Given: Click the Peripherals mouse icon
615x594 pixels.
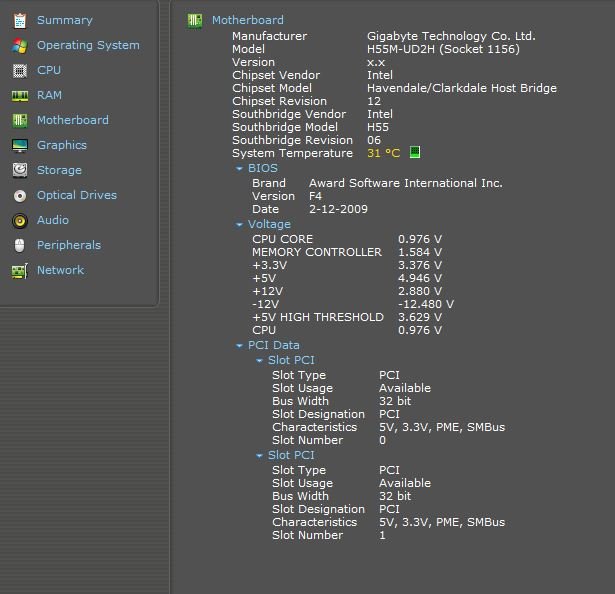Looking at the screenshot, I should [19, 245].
